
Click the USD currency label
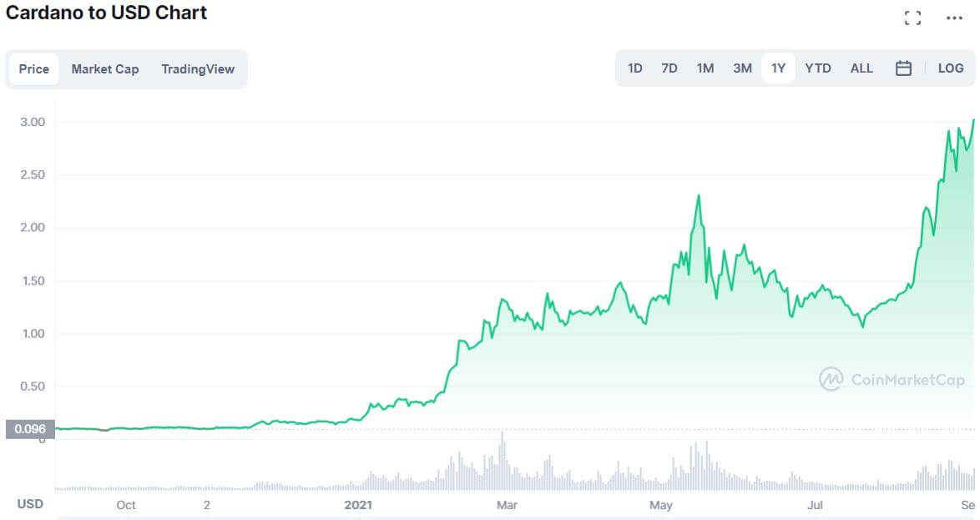coord(31,504)
